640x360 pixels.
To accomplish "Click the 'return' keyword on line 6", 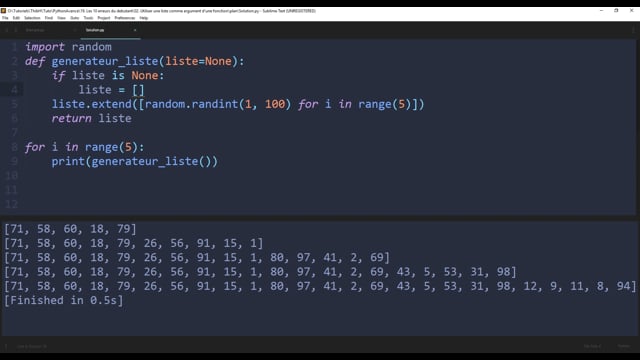I will tap(71, 118).
